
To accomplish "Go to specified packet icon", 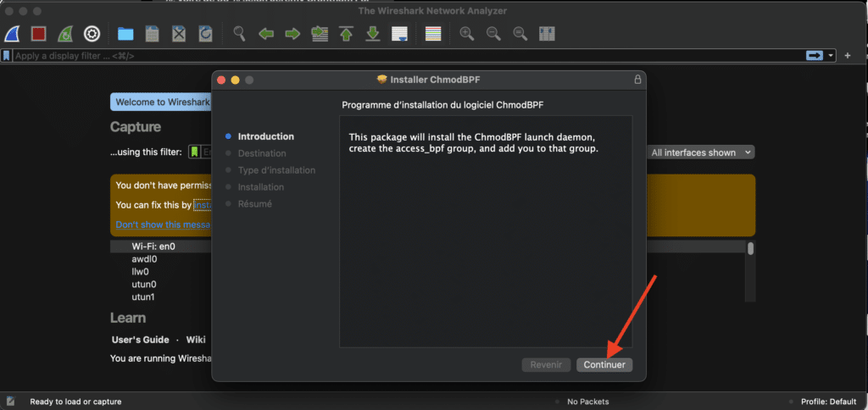I will 320,34.
